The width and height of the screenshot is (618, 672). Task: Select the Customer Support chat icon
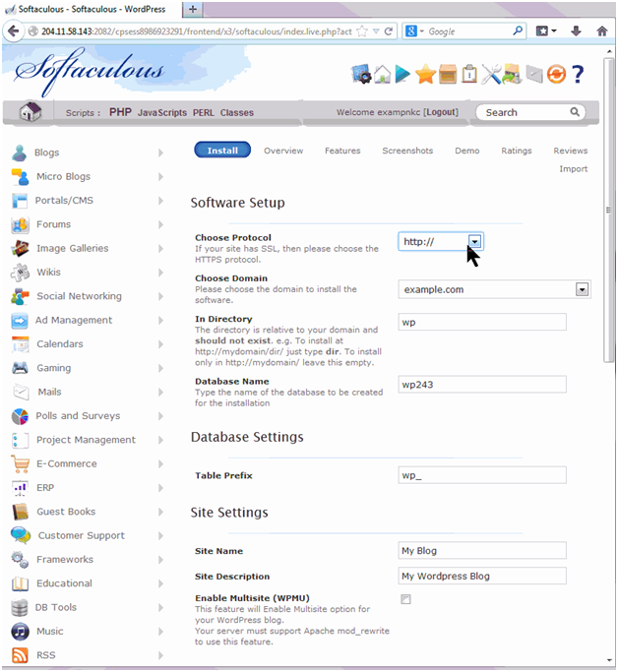[21, 535]
